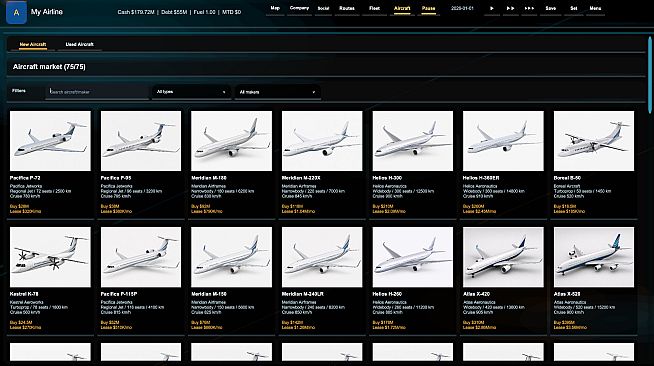This screenshot has height=366, width=654.
Task: Focus the search aircraft/maker field
Action: 97,92
